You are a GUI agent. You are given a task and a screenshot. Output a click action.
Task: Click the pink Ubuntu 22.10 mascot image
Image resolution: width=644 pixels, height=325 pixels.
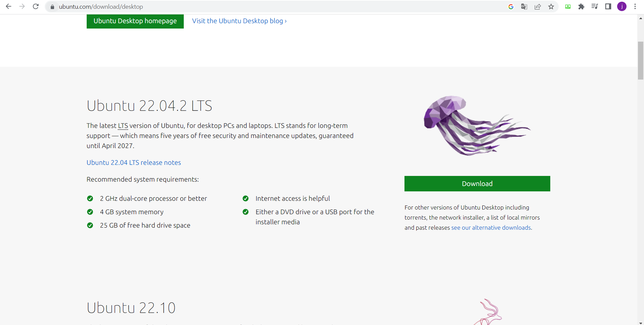(489, 312)
